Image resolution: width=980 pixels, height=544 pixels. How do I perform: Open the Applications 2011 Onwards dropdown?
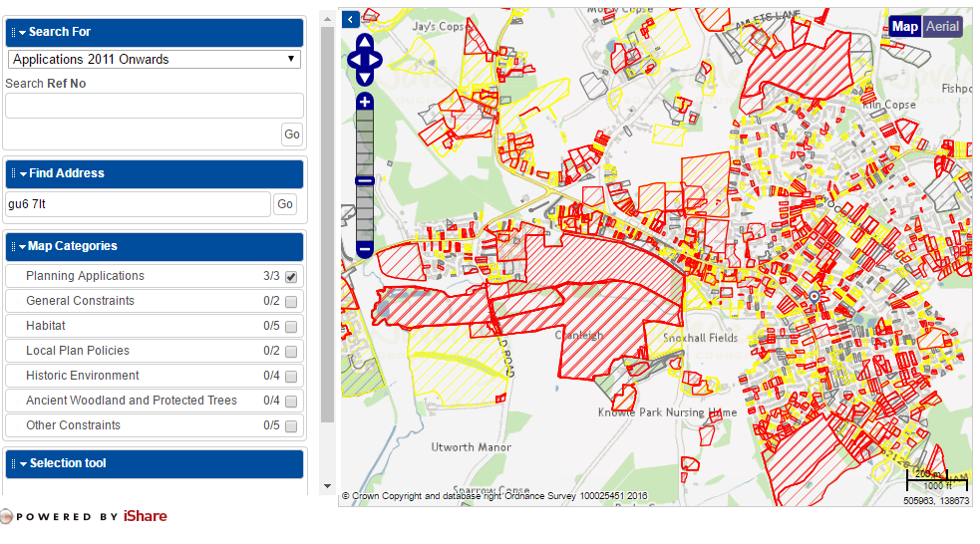(155, 60)
